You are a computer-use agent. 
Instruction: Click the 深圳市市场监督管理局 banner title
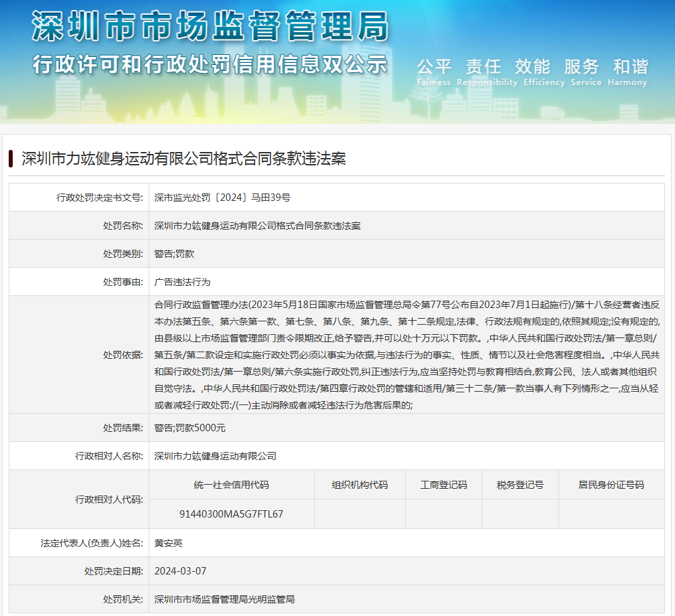[x=210, y=27]
